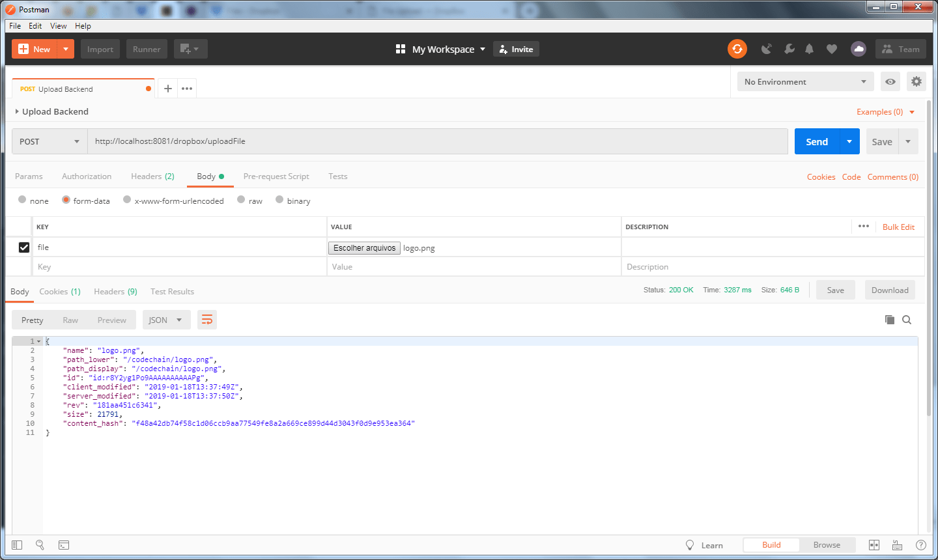Image resolution: width=938 pixels, height=560 pixels.
Task: Open the Edit menu
Action: pos(35,26)
